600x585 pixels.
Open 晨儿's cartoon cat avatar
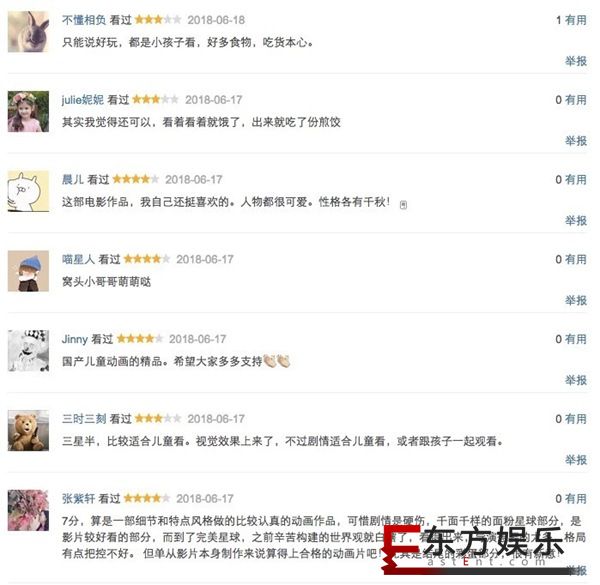pos(28,191)
